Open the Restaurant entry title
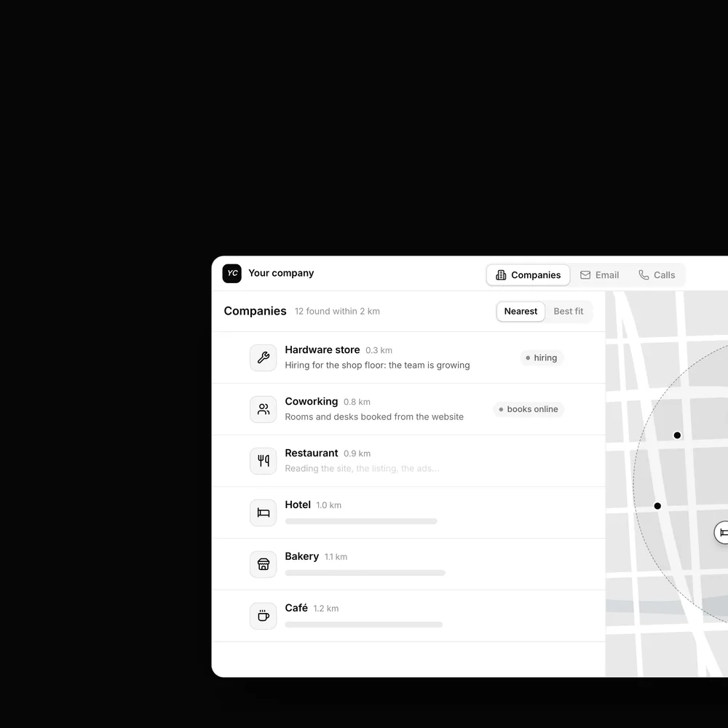The height and width of the screenshot is (728, 728). pyautogui.click(x=311, y=453)
